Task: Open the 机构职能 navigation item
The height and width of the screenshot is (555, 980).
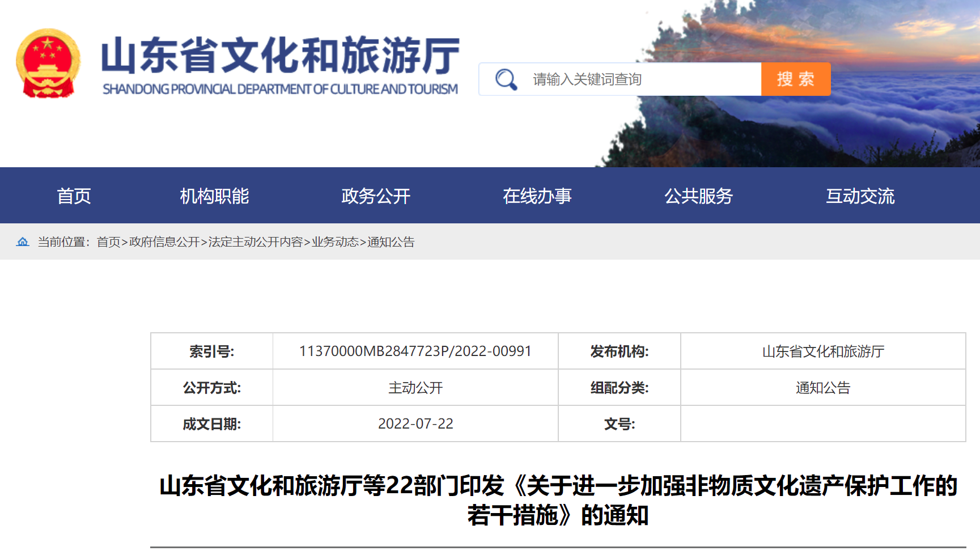Action: pos(214,196)
